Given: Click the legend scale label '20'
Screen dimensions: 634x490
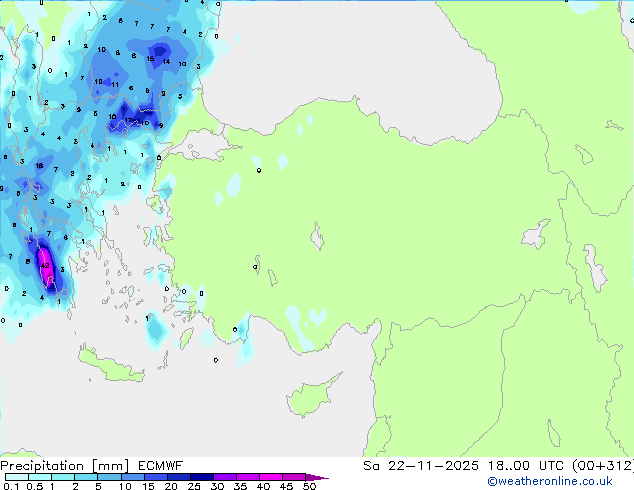Looking at the screenshot, I should 171,486.
